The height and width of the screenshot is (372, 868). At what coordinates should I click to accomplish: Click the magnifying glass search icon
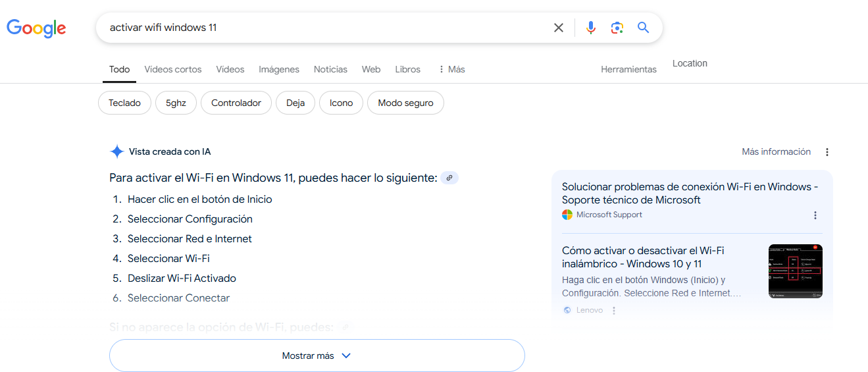643,28
